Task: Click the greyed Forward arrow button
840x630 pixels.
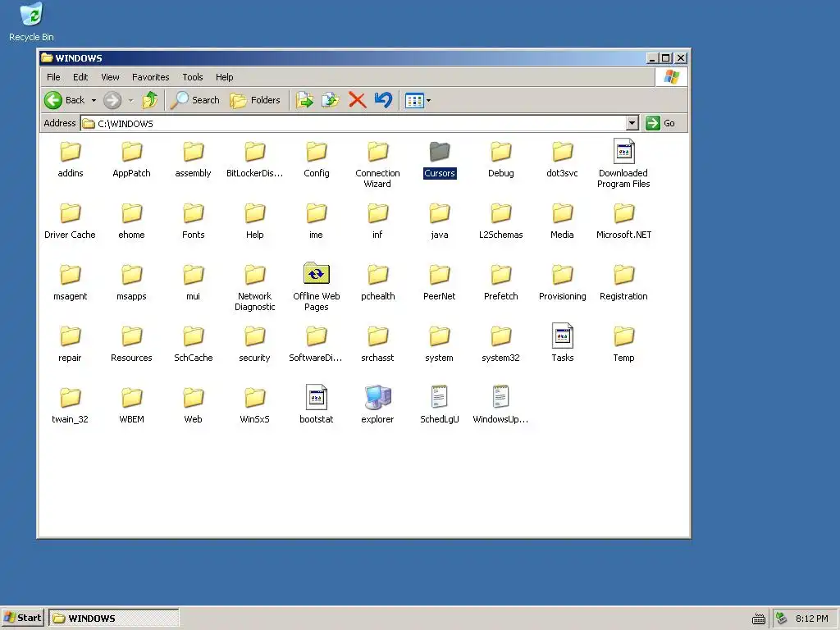Action: coord(112,100)
